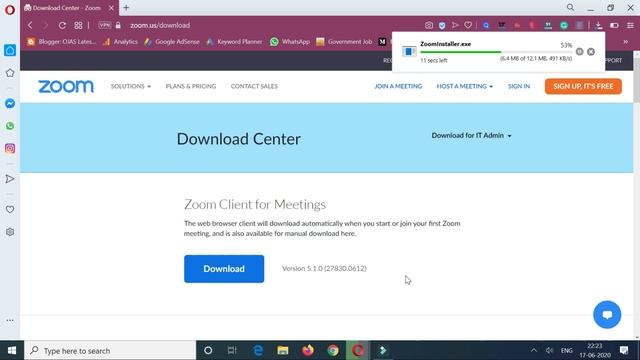Open Plans & Pricing
This screenshot has width=640, height=360.
[191, 87]
